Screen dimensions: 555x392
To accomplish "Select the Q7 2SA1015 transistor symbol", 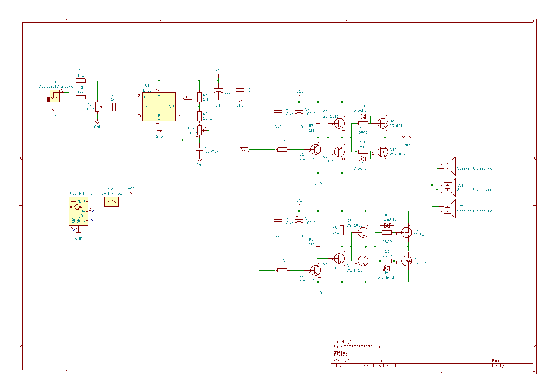I will [x=363, y=261].
